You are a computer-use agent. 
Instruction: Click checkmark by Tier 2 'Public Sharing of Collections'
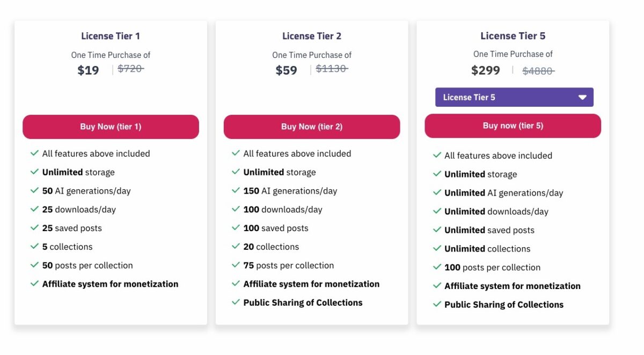[x=236, y=302]
